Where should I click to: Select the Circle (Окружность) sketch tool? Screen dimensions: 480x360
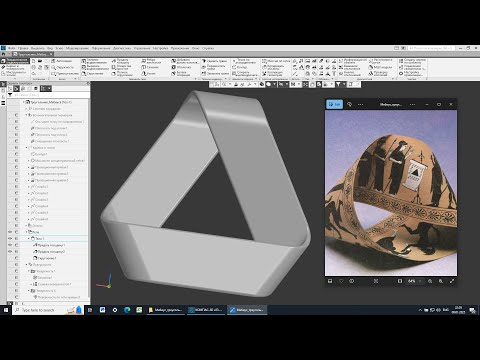62,67
